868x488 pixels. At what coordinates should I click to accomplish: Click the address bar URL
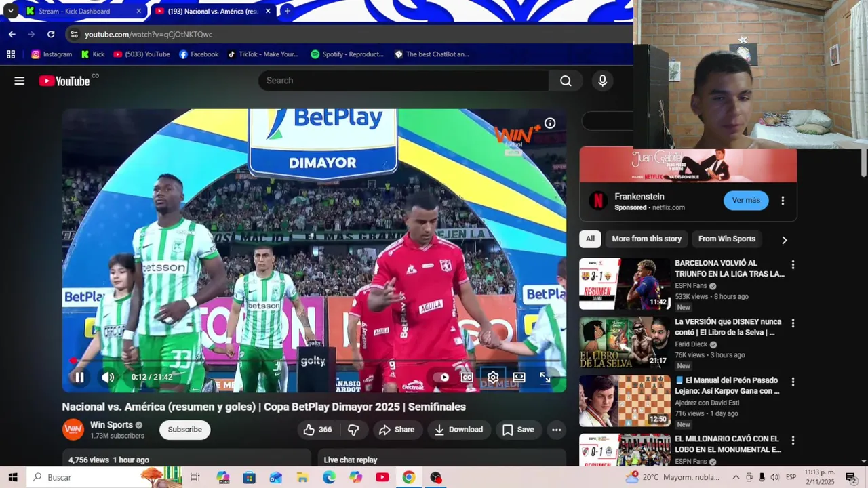pyautogui.click(x=149, y=34)
